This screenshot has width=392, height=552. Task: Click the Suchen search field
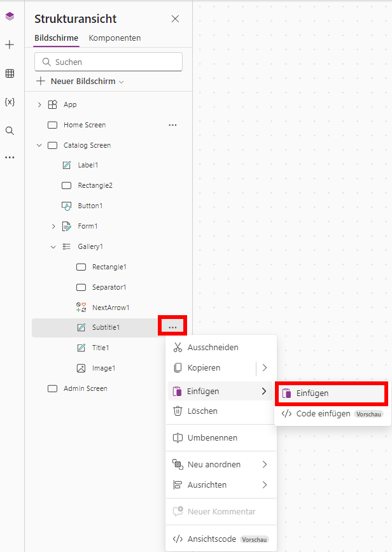(108, 62)
